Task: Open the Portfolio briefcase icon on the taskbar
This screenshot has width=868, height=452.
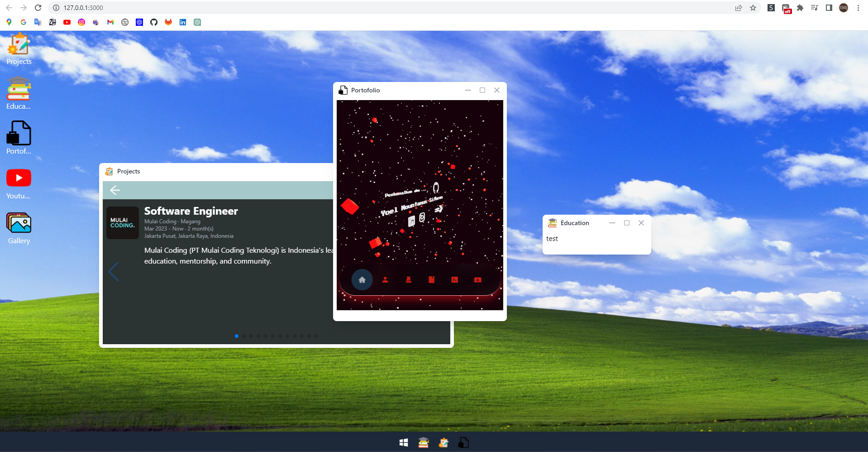Action: click(x=463, y=442)
